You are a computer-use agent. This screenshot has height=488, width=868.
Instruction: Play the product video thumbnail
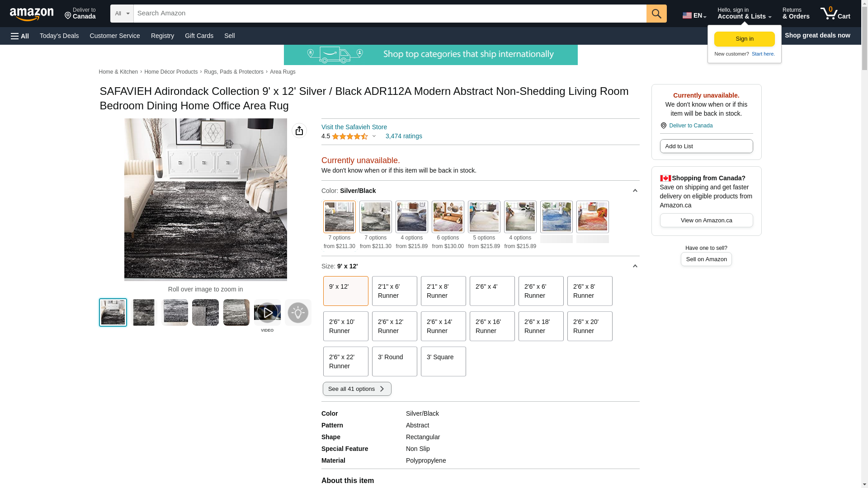(x=267, y=313)
